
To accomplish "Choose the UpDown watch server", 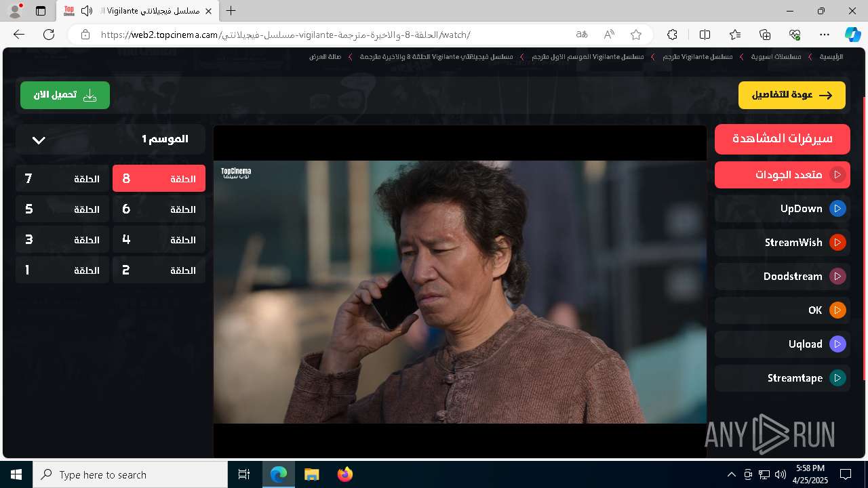I will click(783, 209).
